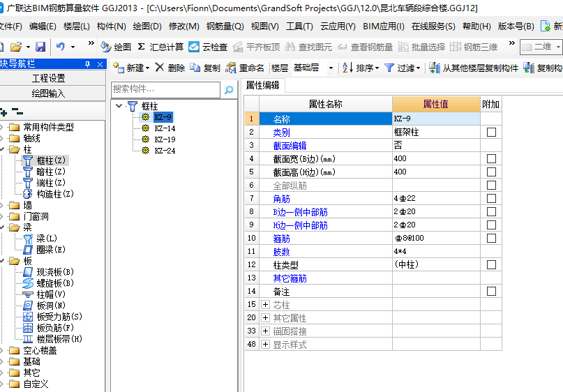Screen dimensions: 563x392
Task: Select component KZ-24 in list
Action: [165, 151]
